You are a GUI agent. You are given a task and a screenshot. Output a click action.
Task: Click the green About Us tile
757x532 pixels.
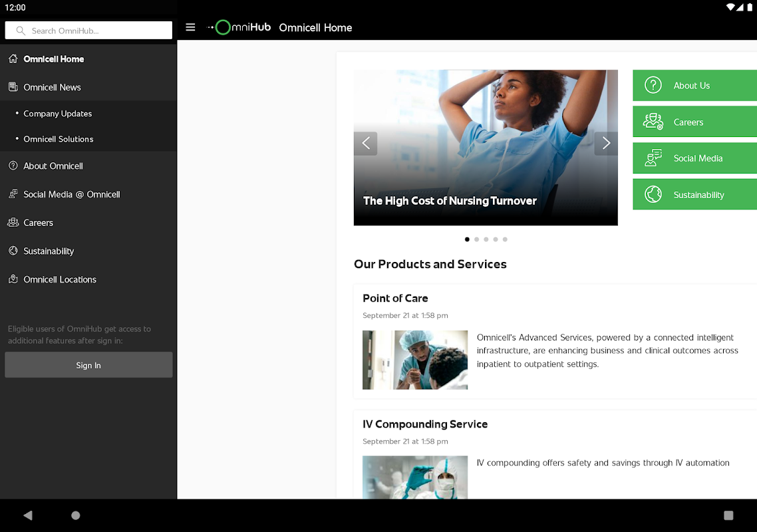click(x=694, y=85)
